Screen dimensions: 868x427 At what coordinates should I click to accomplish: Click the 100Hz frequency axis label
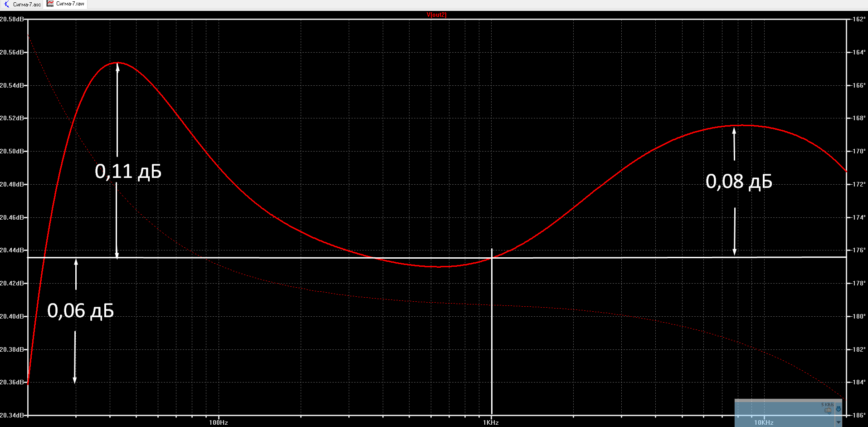(218, 422)
